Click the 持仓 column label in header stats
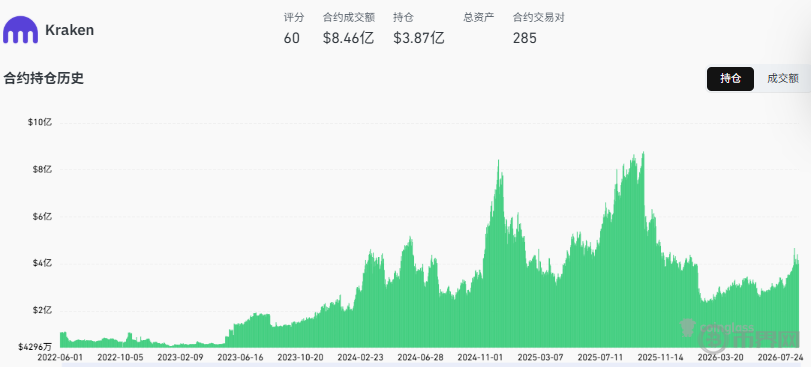Screen dimensions: 811x367 [403, 17]
